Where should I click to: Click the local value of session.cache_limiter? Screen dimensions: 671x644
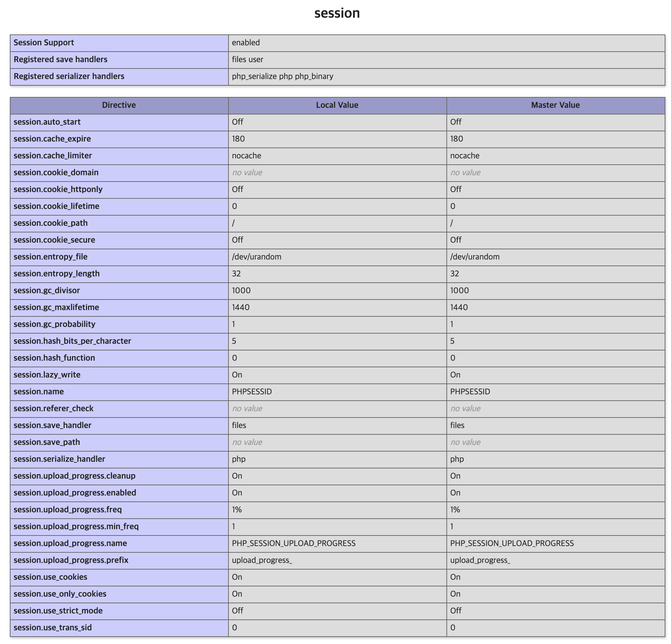246,156
